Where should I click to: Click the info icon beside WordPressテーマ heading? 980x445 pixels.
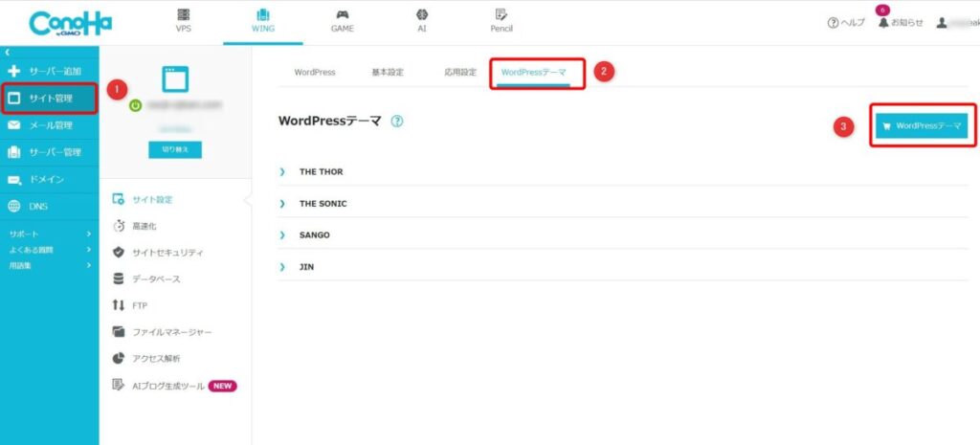pyautogui.click(x=396, y=122)
